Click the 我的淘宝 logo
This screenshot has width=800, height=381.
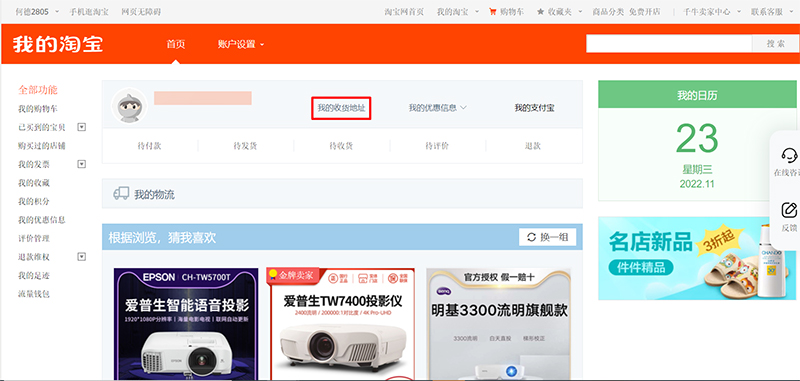(x=58, y=44)
